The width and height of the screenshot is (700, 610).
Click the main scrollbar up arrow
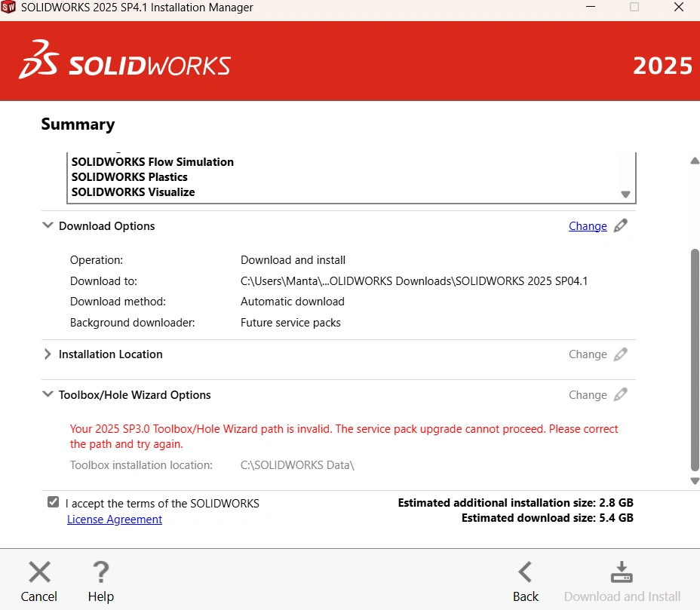click(695, 161)
